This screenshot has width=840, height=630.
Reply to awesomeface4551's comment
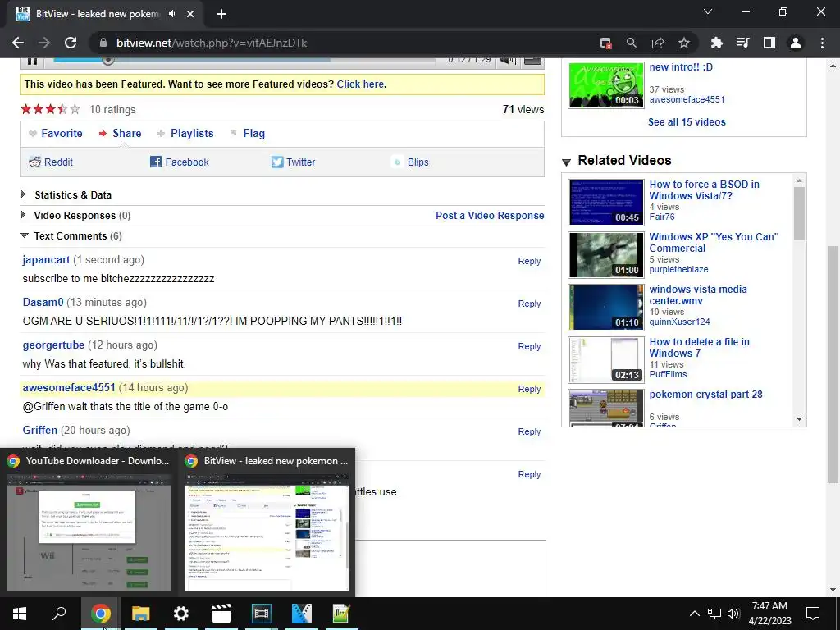(529, 389)
